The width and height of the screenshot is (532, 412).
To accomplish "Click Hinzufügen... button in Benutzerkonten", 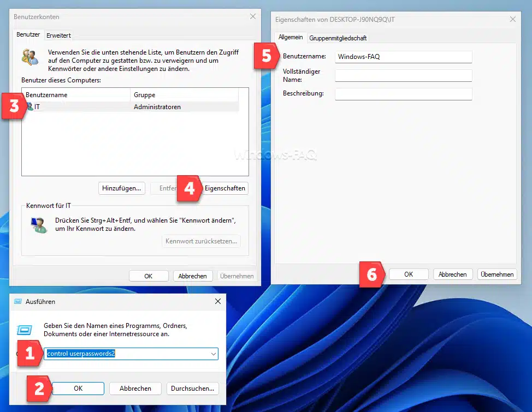I will (x=121, y=188).
